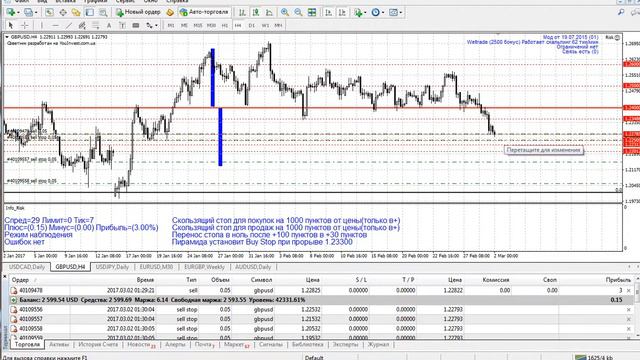Click the Новый ордер button
The width and height of the screenshot is (640, 360).
pos(138,12)
